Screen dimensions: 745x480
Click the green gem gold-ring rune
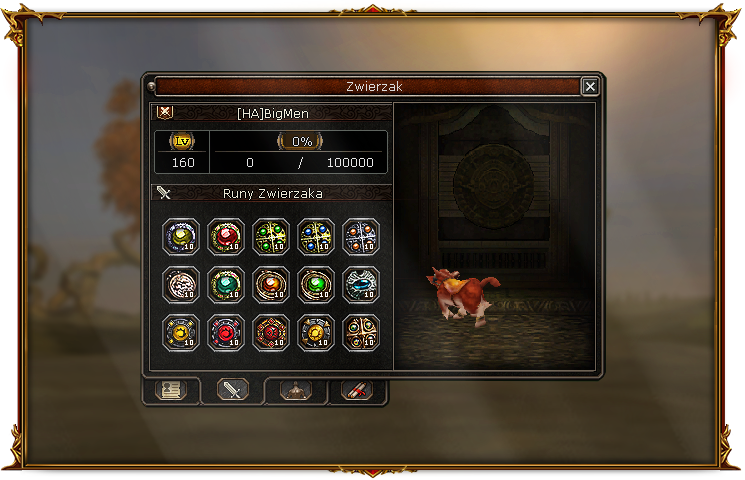point(316,285)
